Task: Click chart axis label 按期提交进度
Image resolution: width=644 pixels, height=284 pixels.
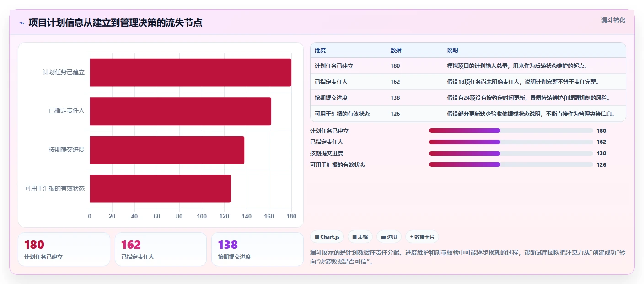Action: coord(67,150)
